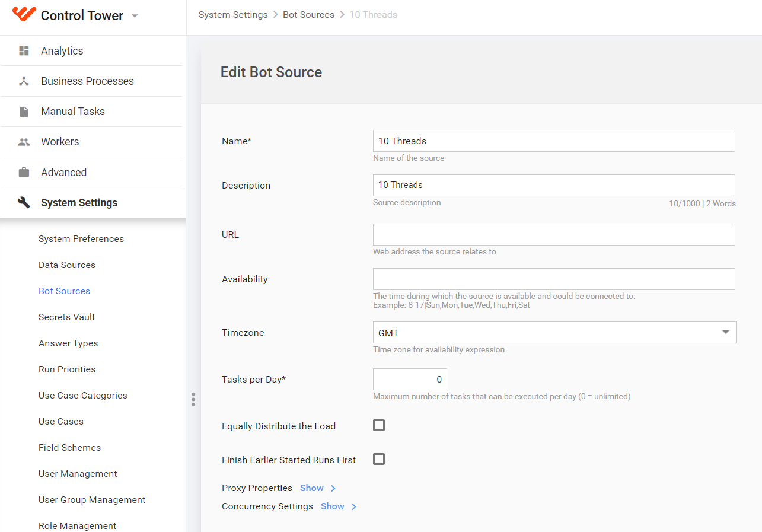This screenshot has width=762, height=532.
Task: Enable Equally Distribute the Load checkbox
Action: (x=379, y=425)
